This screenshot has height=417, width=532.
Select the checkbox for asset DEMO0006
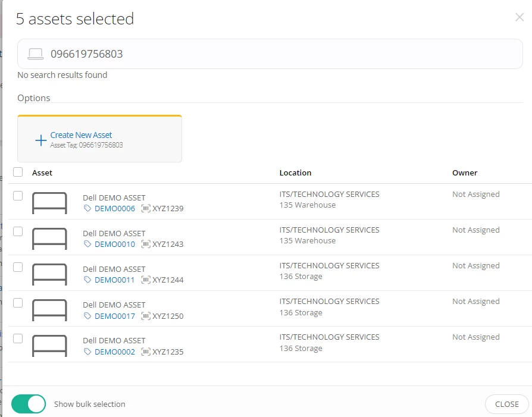(18, 196)
